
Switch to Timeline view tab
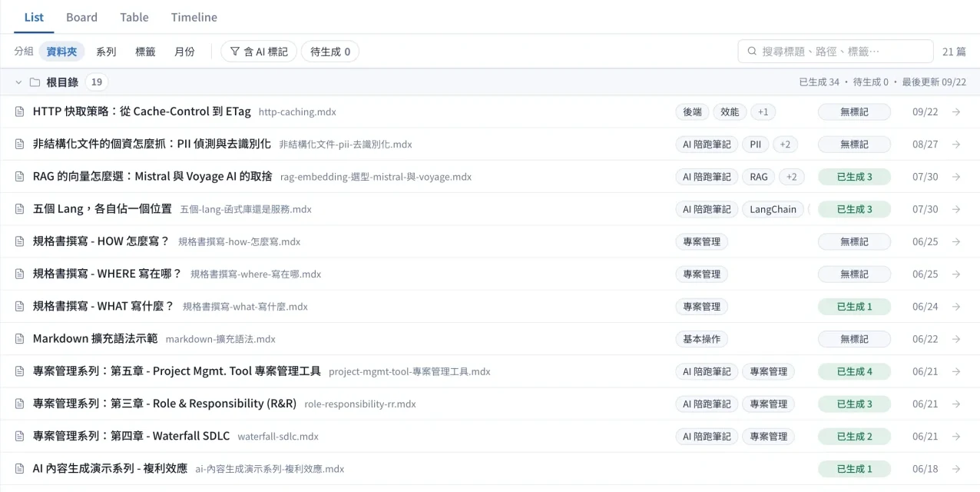tap(194, 17)
